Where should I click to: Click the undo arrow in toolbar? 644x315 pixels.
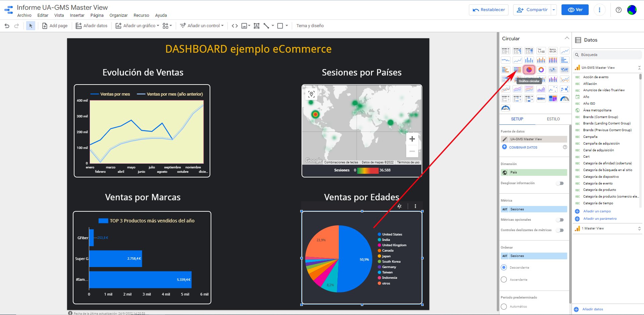[7, 26]
